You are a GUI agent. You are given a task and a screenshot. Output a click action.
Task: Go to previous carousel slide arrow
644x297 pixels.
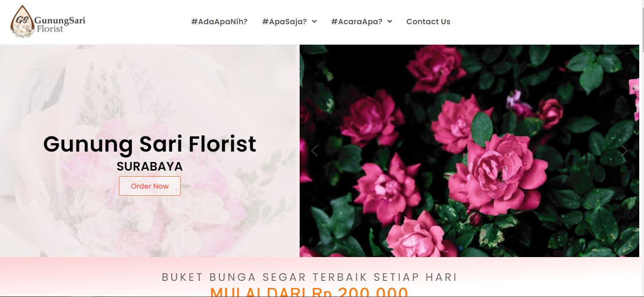point(314,151)
